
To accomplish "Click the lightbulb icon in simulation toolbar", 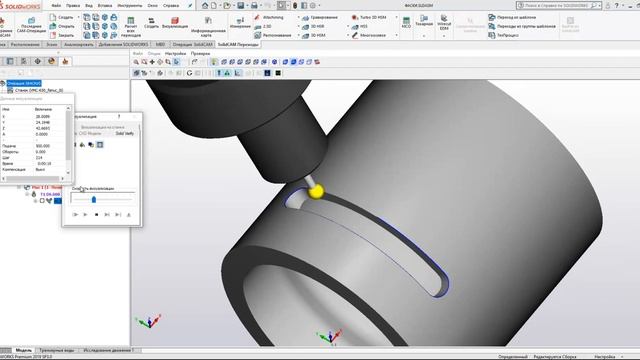I will 214,62.
